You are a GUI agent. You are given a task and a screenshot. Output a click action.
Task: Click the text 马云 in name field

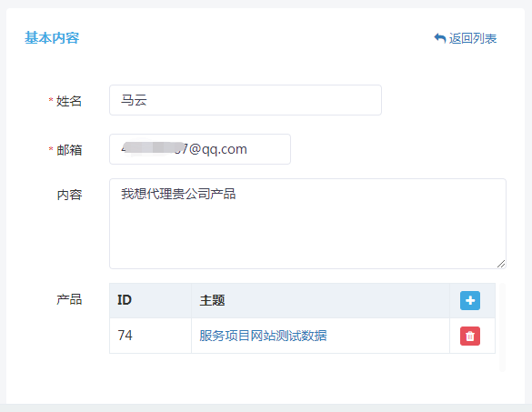134,100
